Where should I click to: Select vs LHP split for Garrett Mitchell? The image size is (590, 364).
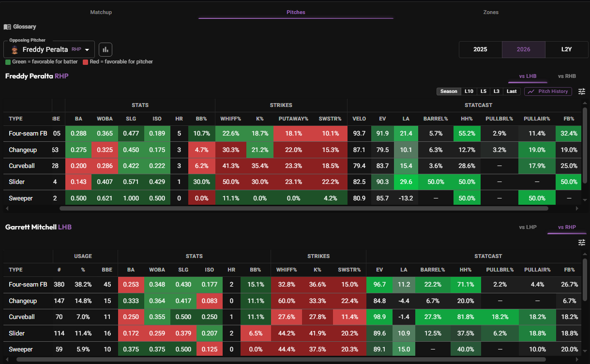coord(528,227)
